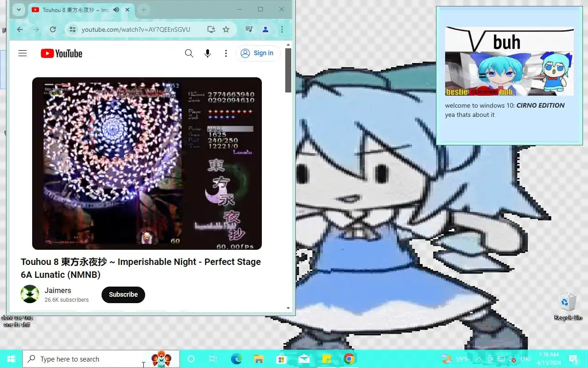
Task: Go forward in Chrome
Action: tap(36, 29)
